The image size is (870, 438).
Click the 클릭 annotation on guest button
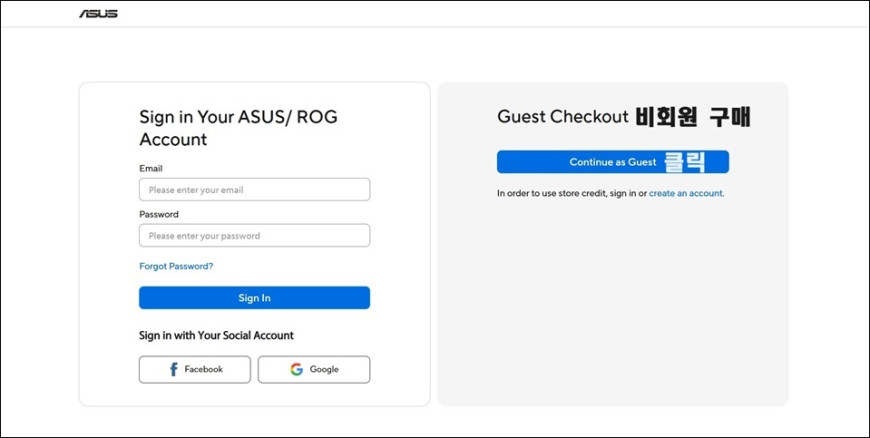tap(685, 162)
